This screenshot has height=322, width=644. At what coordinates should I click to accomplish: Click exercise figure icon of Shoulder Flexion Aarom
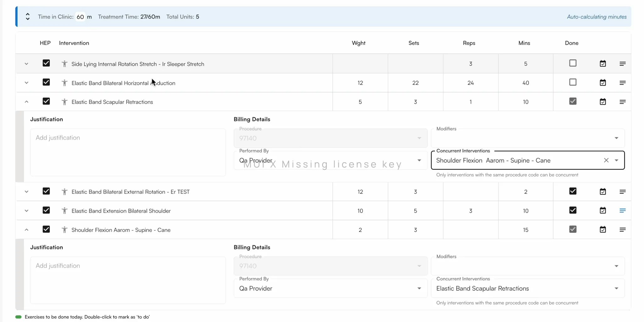coord(64,230)
